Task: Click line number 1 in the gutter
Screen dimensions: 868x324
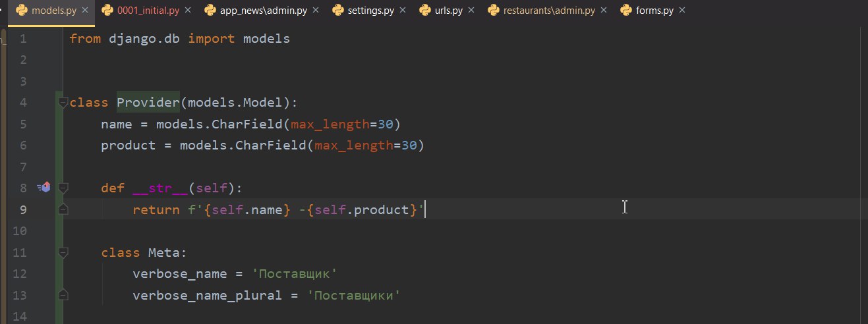Action: coord(24,39)
